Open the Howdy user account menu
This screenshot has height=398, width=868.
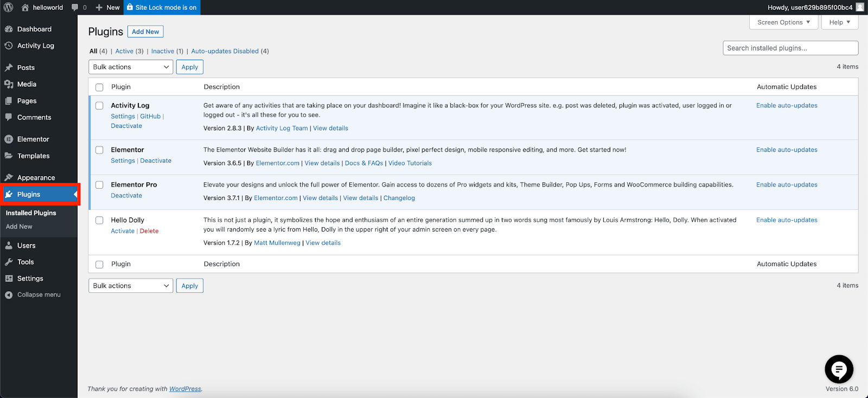(x=815, y=8)
